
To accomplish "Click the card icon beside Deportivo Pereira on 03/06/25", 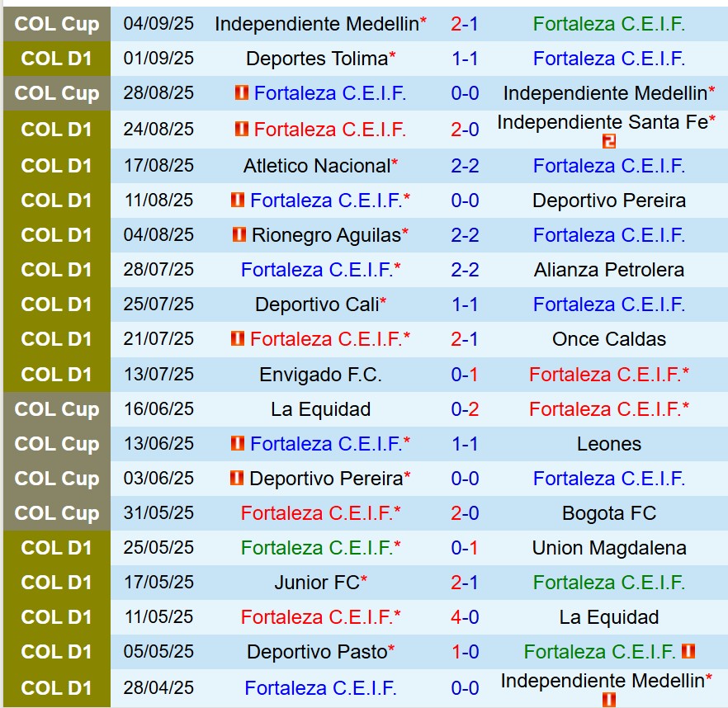I will 237,478.
